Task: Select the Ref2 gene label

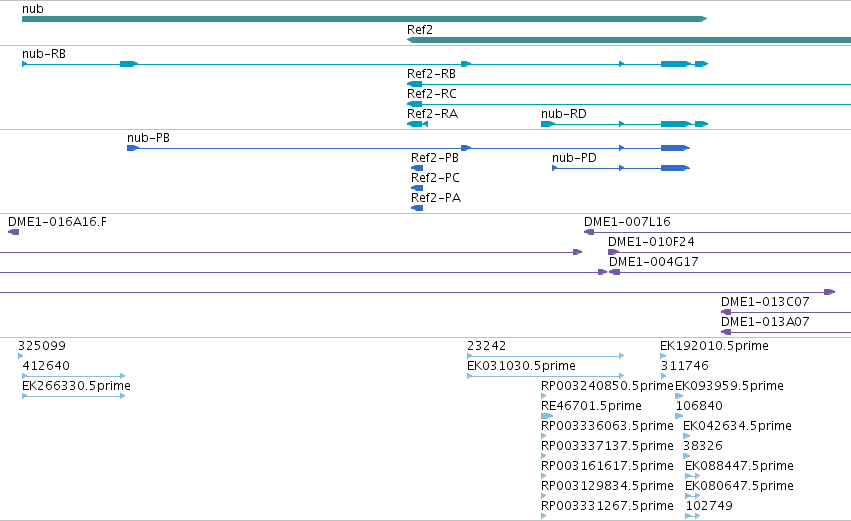Action: tap(420, 30)
